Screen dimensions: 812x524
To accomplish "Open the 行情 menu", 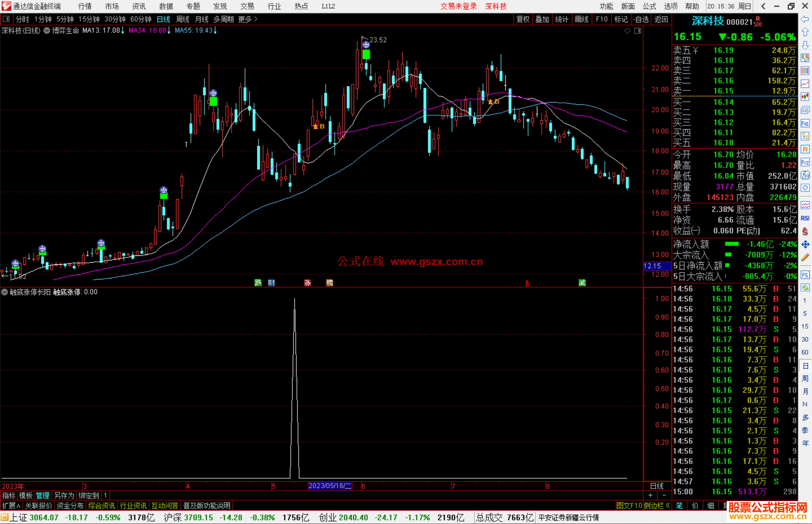I will coord(85,6).
